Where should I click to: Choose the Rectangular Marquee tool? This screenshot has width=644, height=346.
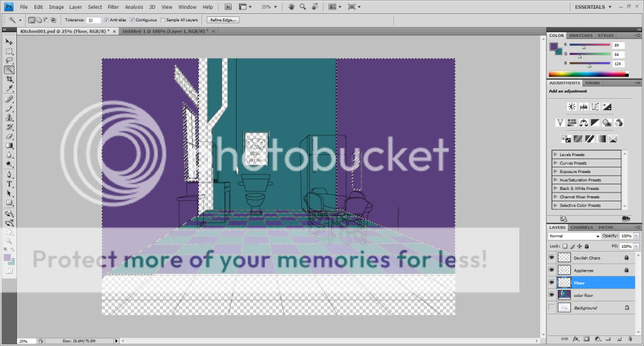(x=9, y=51)
